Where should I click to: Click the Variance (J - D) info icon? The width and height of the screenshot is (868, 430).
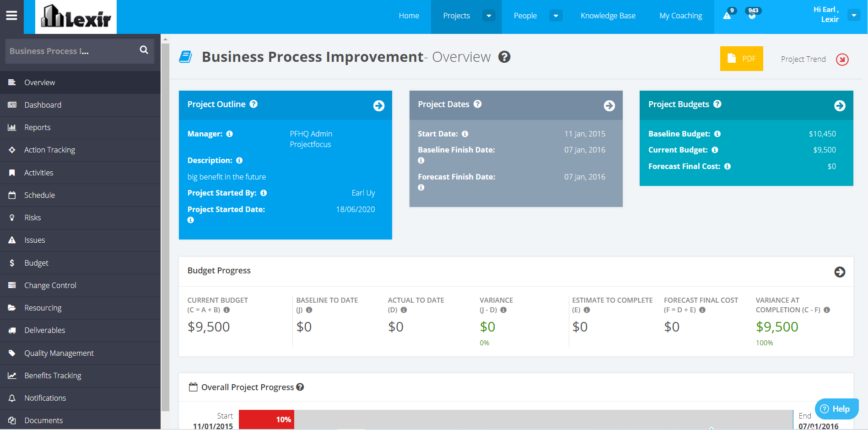(x=503, y=310)
